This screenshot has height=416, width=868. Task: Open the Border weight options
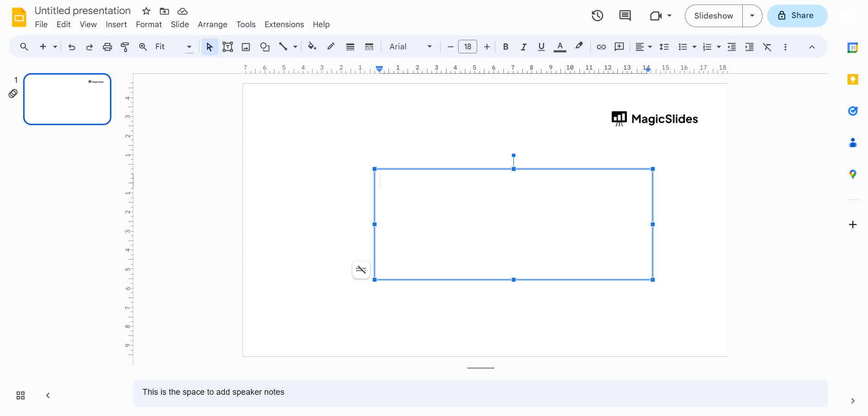coord(350,47)
